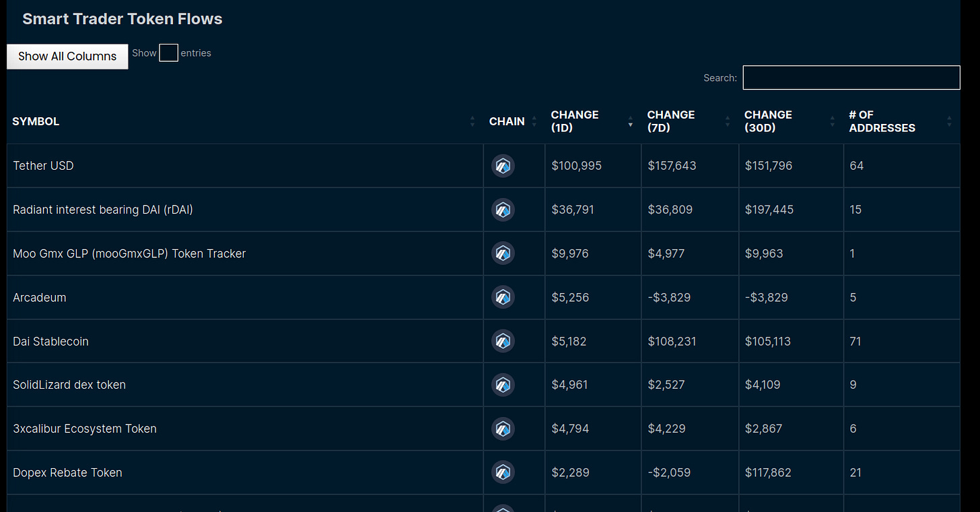The image size is (980, 512).
Task: Open the entries count dropdown
Action: click(x=168, y=53)
